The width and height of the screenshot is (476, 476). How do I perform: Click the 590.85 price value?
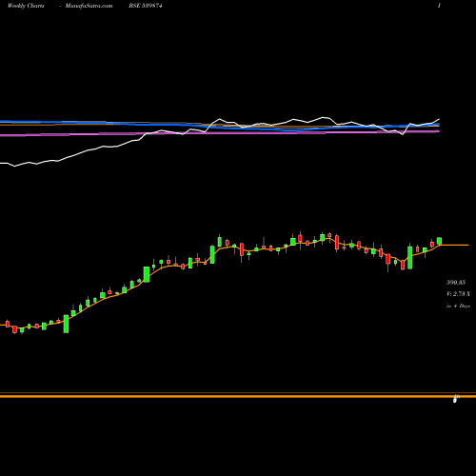[456, 282]
